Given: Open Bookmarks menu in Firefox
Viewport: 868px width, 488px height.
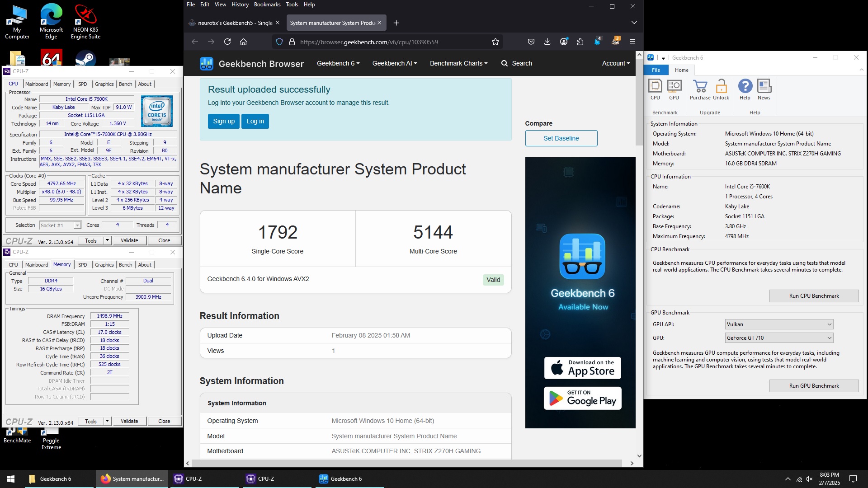Looking at the screenshot, I should [267, 5].
